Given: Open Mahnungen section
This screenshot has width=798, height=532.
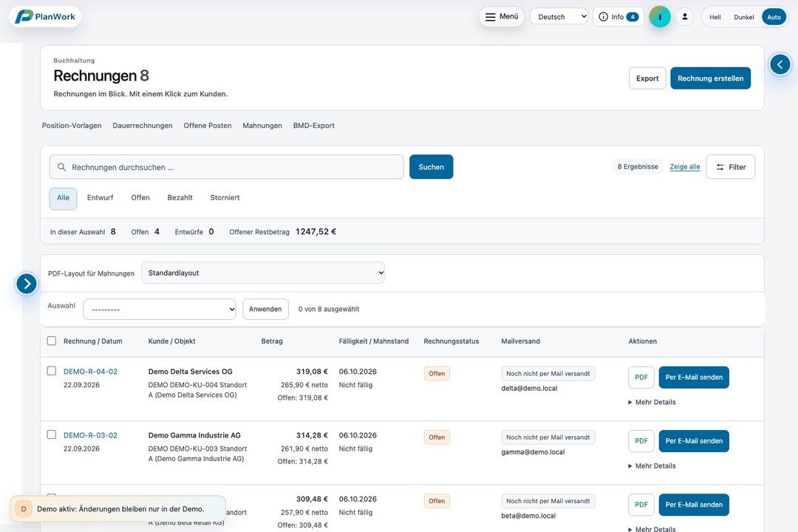Looking at the screenshot, I should click(x=262, y=126).
